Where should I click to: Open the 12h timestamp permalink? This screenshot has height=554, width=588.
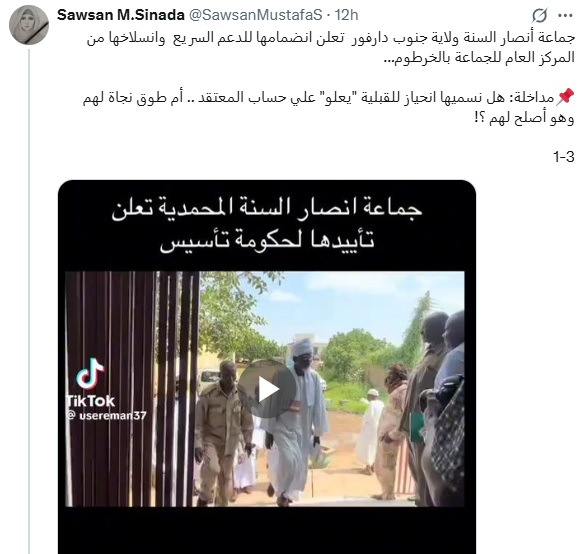(x=346, y=15)
